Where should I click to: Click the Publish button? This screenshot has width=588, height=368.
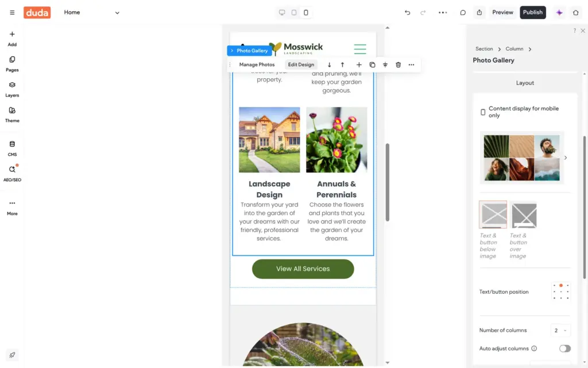pos(532,13)
